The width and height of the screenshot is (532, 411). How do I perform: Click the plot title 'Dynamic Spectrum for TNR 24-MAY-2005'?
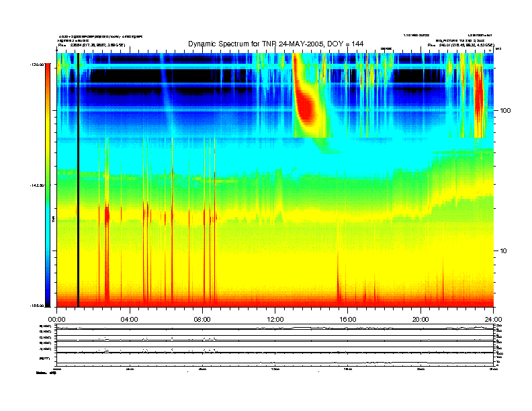click(276, 44)
